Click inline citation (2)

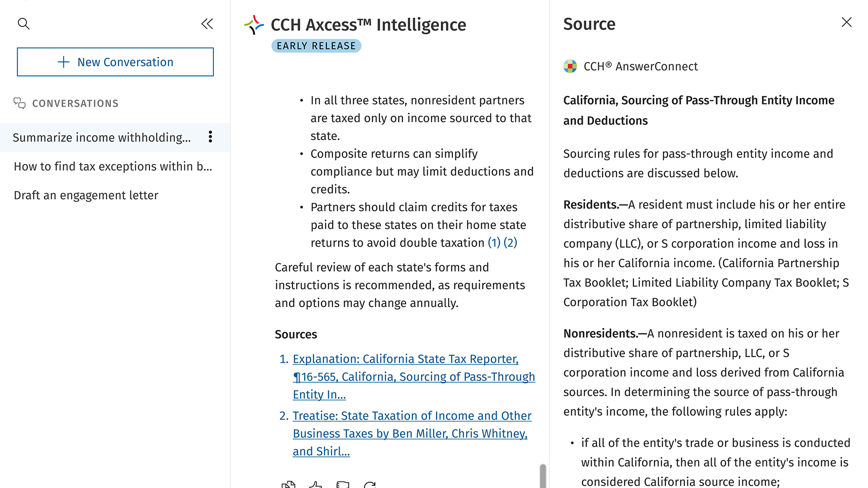coord(510,243)
